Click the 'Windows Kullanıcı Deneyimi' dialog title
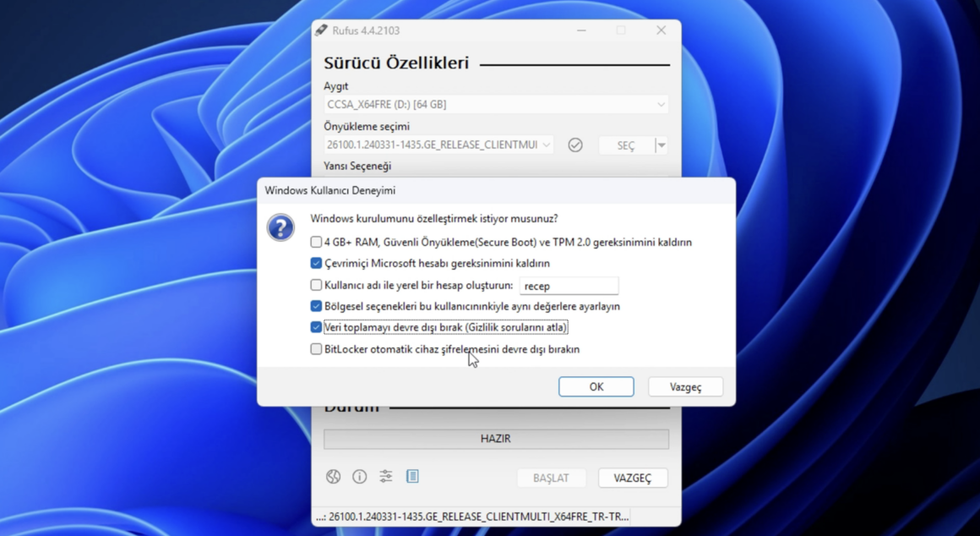The height and width of the screenshot is (536, 980). [330, 191]
